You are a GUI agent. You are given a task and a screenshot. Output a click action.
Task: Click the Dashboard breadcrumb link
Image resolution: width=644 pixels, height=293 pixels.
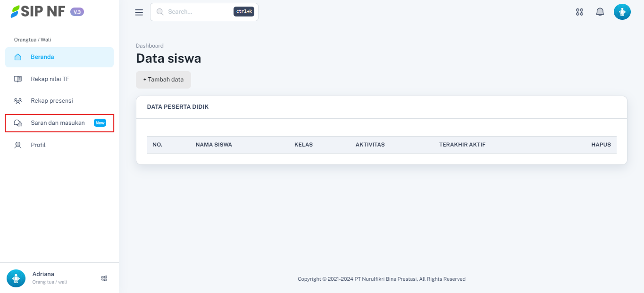[150, 46]
